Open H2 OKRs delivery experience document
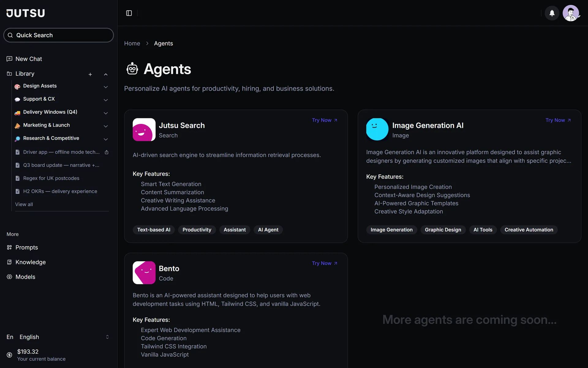Image resolution: width=588 pixels, height=368 pixels. coord(60,191)
